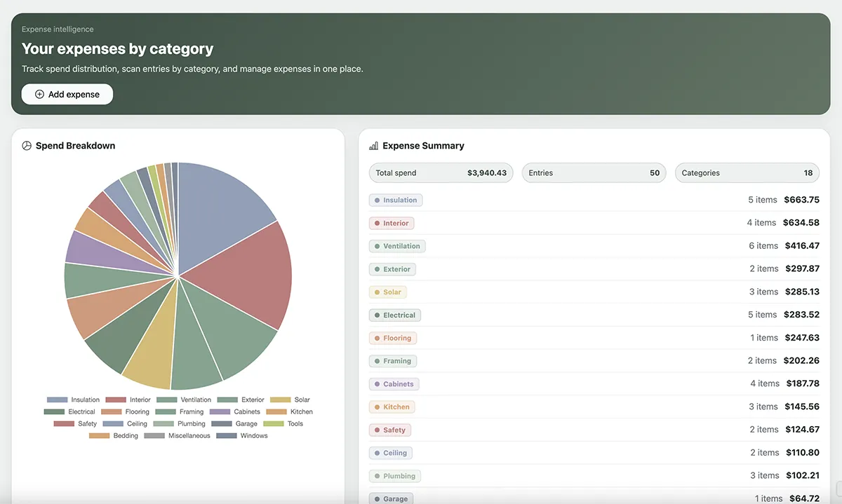Click the '6 items' count for Ventilation
The height and width of the screenshot is (504, 842).
click(763, 246)
